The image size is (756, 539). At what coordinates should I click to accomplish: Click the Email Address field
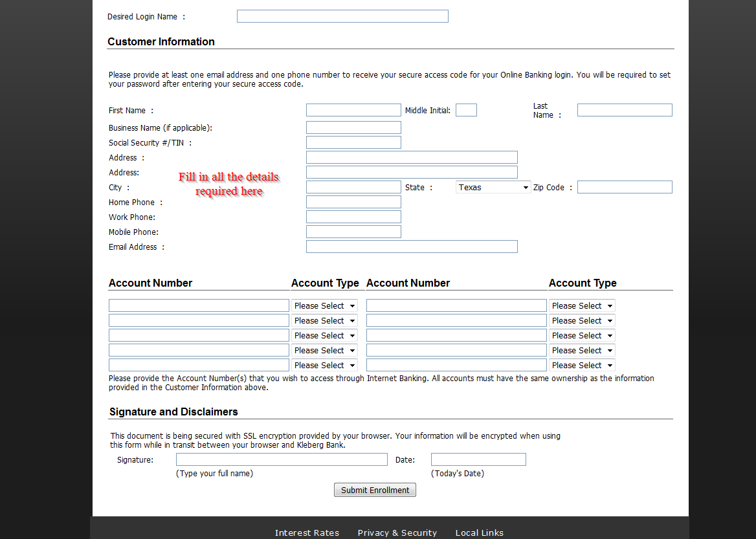pos(412,247)
